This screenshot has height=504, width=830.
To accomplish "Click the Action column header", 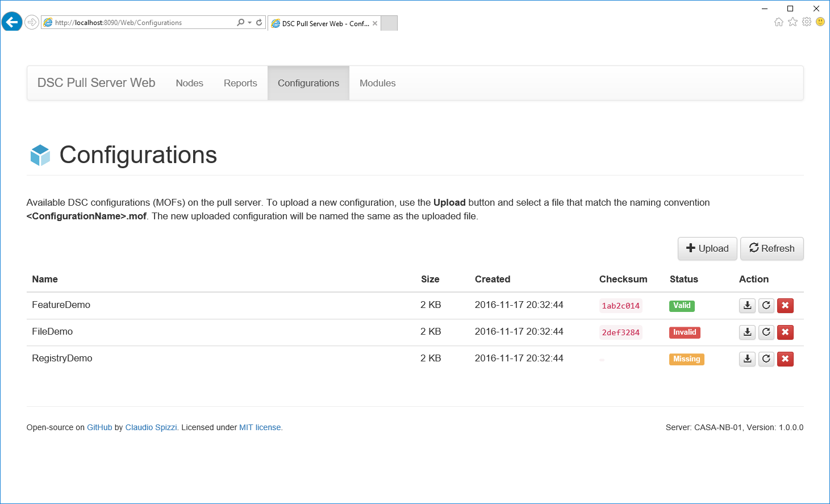I will coord(754,279).
